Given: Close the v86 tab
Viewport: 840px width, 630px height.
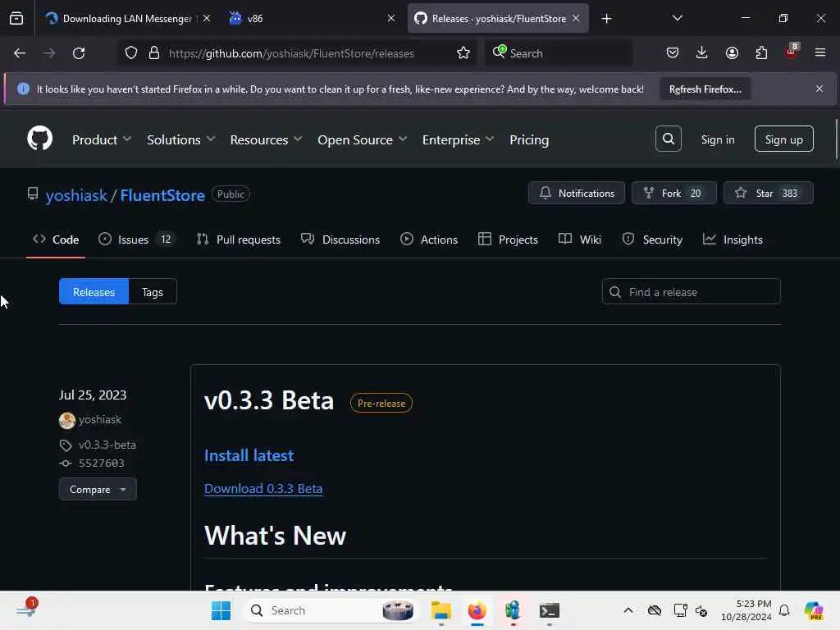Looking at the screenshot, I should click(391, 18).
